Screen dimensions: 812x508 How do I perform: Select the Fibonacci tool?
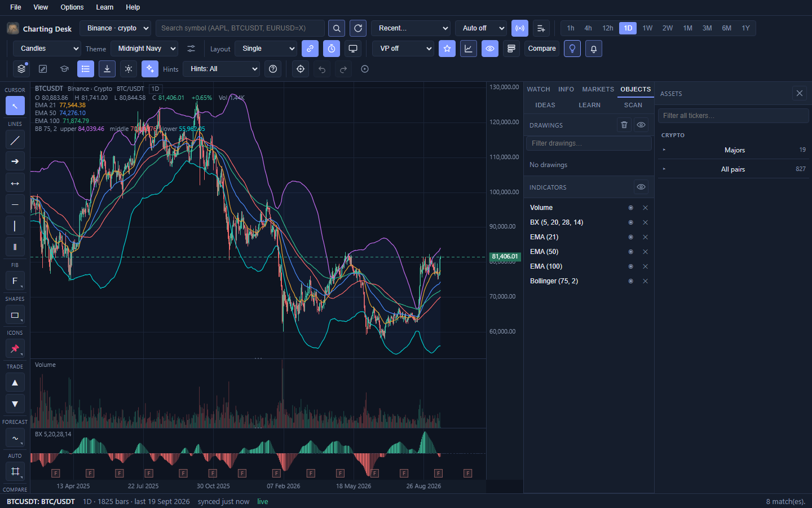point(15,281)
